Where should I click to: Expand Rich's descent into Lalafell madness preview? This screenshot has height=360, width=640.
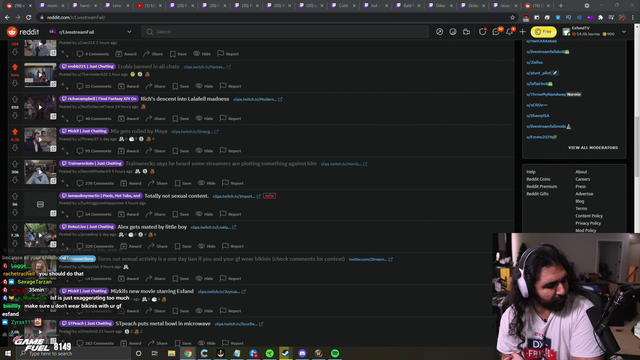pos(65,118)
